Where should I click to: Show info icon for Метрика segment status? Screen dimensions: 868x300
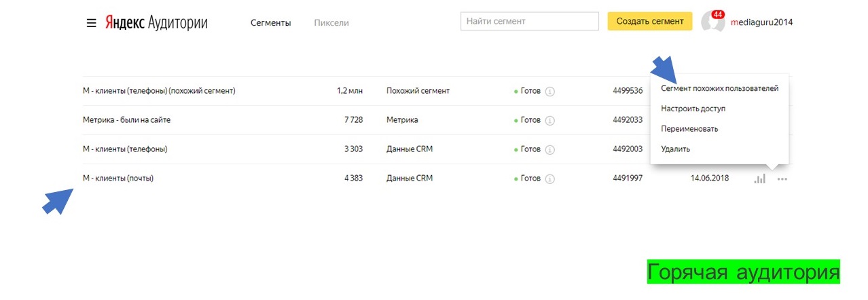pyautogui.click(x=550, y=120)
